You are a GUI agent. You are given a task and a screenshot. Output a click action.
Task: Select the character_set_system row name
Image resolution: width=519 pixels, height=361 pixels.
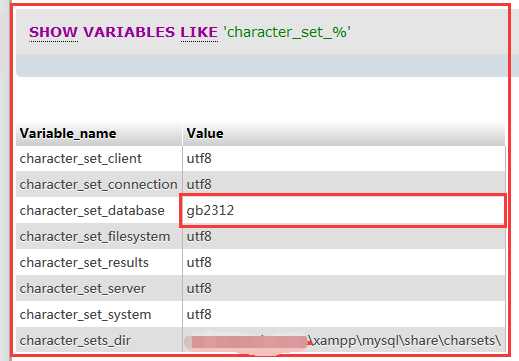[x=85, y=314]
